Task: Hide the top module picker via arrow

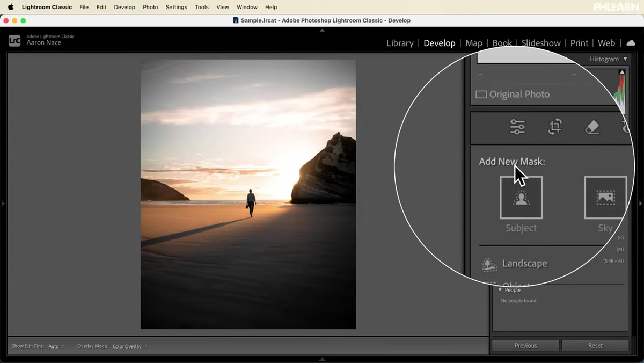Action: (322, 31)
